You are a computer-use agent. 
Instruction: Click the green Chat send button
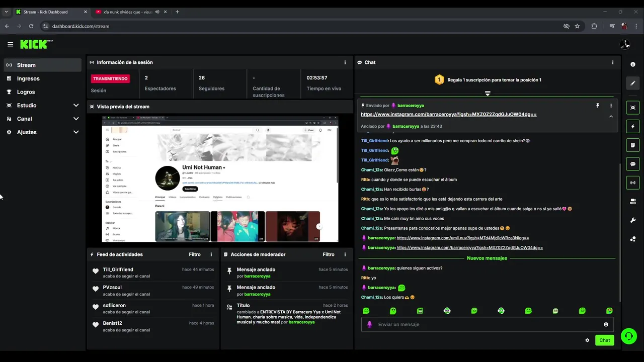[604, 340]
